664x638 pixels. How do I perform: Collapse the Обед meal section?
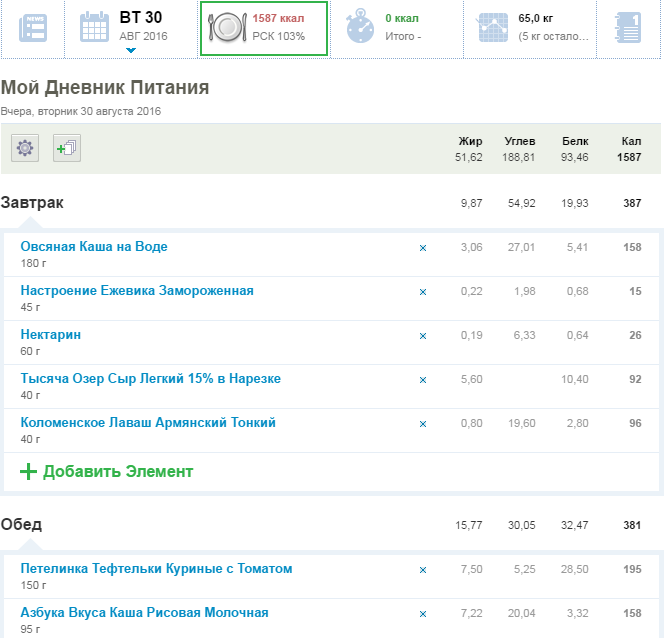21,525
